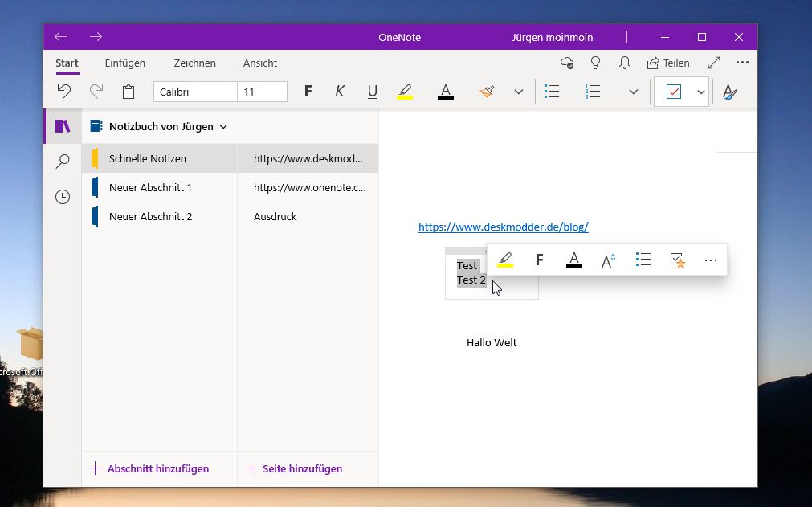Open notifications bell icon
Screen dimensions: 812x507
click(x=625, y=63)
